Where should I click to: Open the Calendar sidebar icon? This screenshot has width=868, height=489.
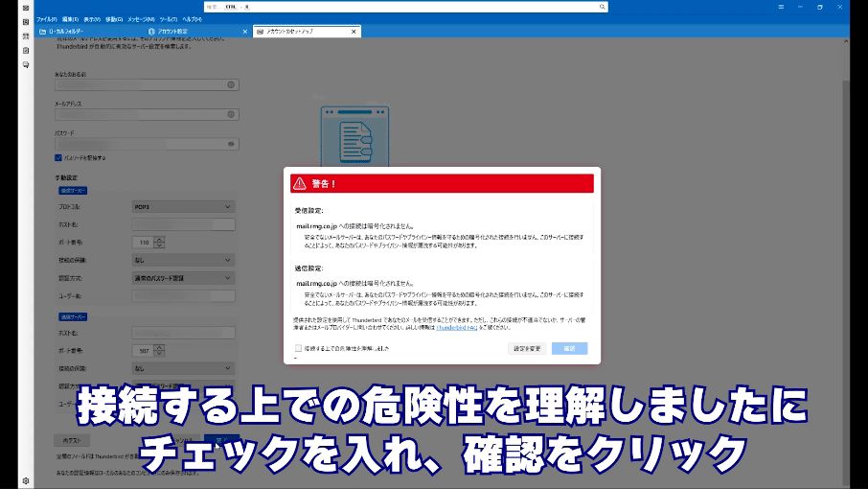coord(27,35)
